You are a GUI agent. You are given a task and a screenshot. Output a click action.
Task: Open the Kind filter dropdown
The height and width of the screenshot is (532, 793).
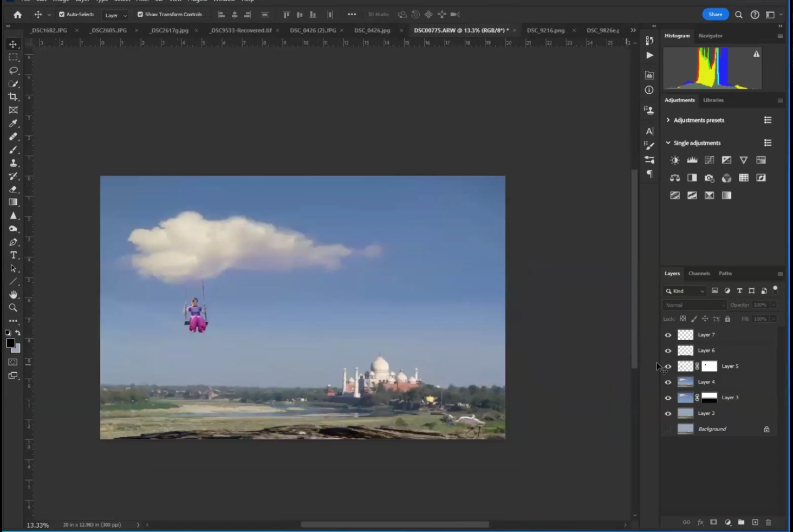pos(685,291)
